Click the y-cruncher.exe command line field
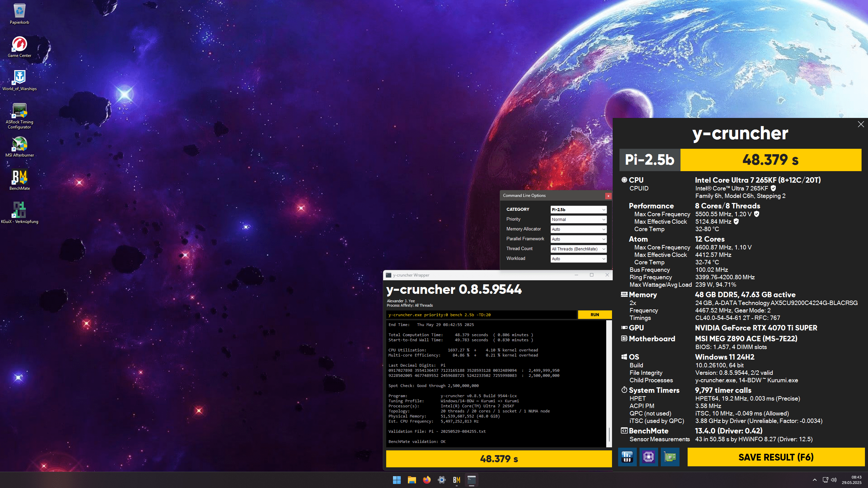Screen dimensions: 868x488 481,315
